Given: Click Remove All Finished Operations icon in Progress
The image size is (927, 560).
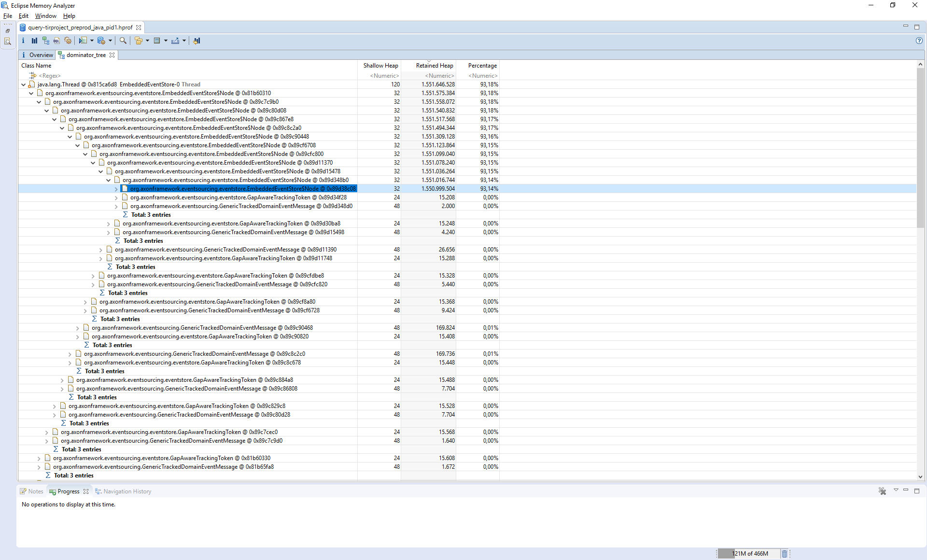Looking at the screenshot, I should pos(882,491).
